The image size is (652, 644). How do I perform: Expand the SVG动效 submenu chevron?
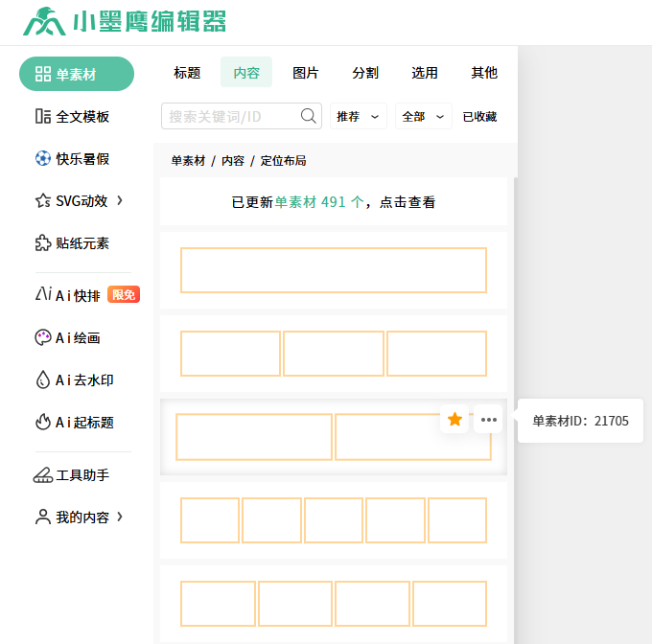coord(120,200)
